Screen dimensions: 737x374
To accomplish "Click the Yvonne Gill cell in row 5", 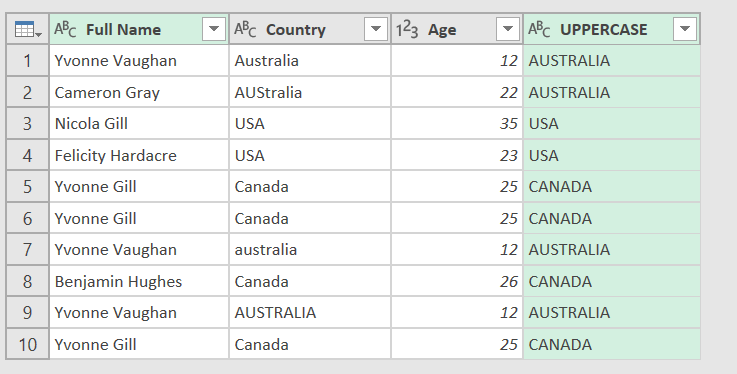I will 139,187.
